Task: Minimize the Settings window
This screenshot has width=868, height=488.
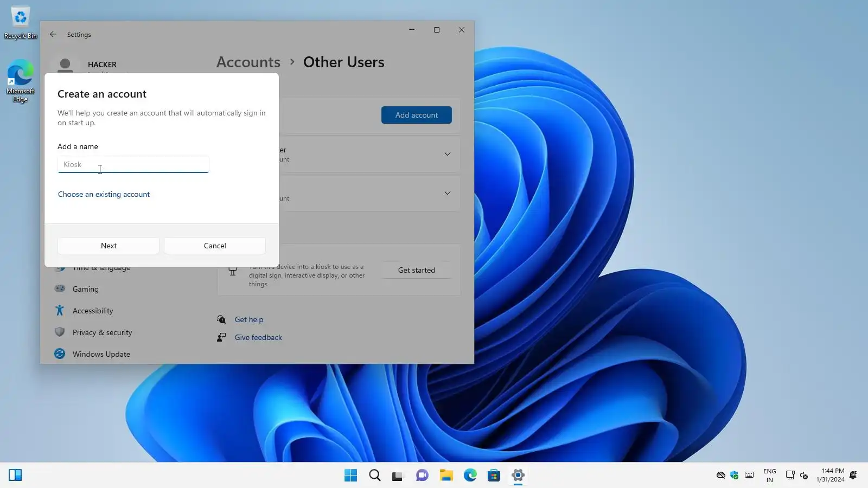Action: pos(412,30)
